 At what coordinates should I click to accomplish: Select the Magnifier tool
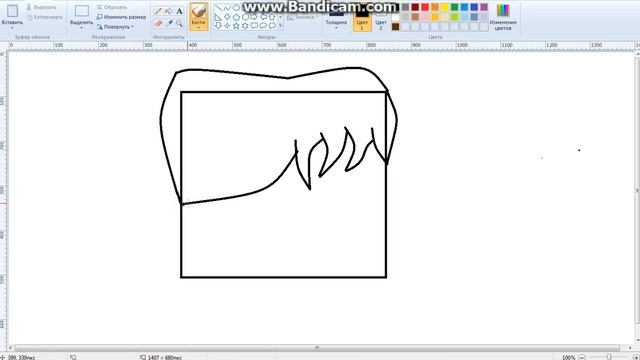pos(179,23)
